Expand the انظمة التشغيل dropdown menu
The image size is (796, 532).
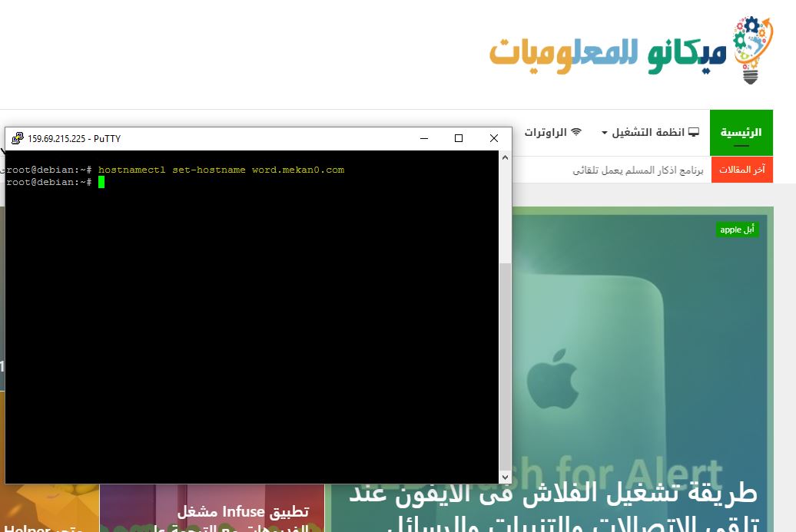[650, 133]
